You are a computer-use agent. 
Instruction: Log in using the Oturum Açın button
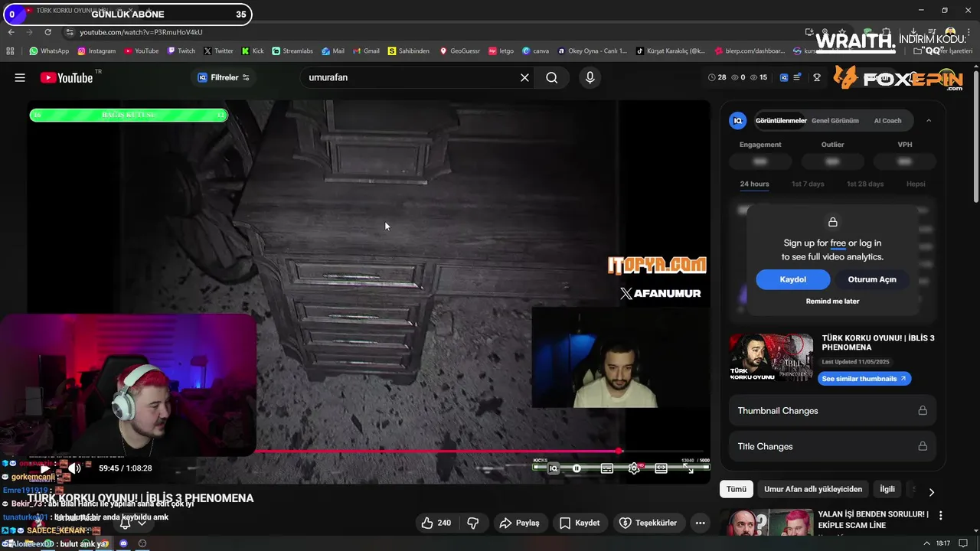[x=872, y=279]
